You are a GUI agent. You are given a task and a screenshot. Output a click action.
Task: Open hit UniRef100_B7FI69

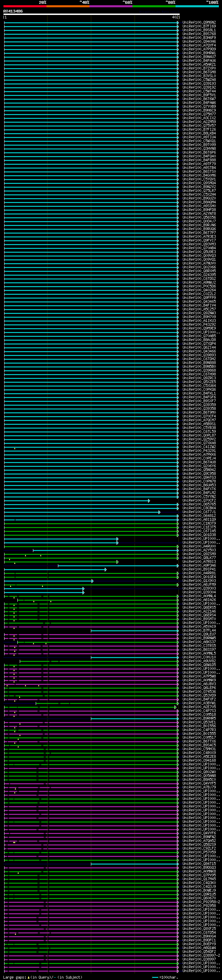tap(199, 26)
